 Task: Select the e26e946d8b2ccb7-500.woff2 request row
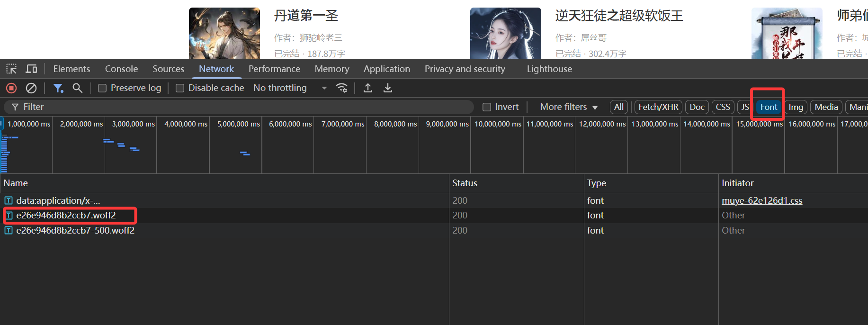tap(224, 231)
